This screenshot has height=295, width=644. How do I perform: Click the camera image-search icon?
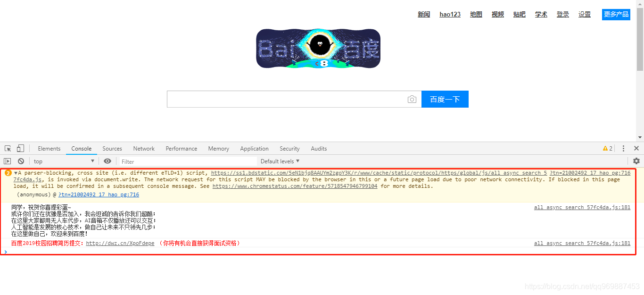click(x=412, y=99)
